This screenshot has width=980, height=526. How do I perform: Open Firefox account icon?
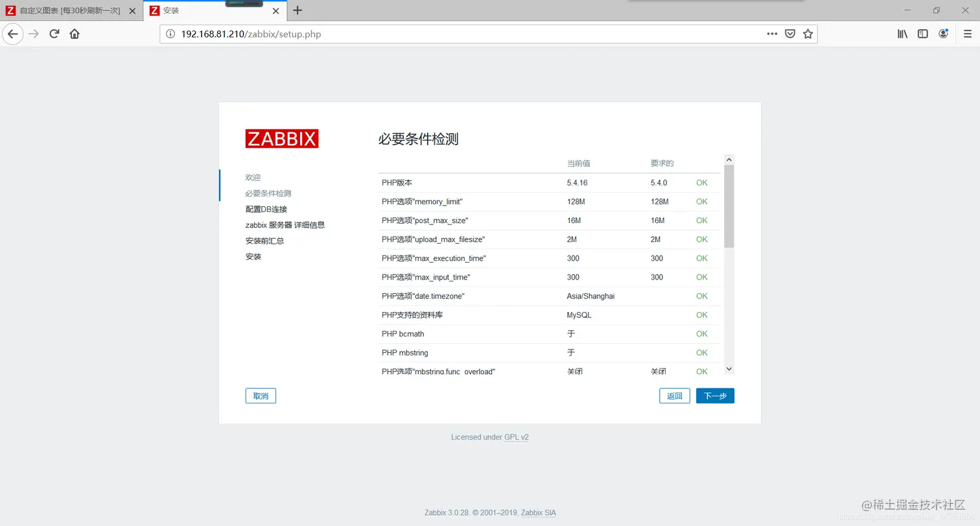(944, 34)
